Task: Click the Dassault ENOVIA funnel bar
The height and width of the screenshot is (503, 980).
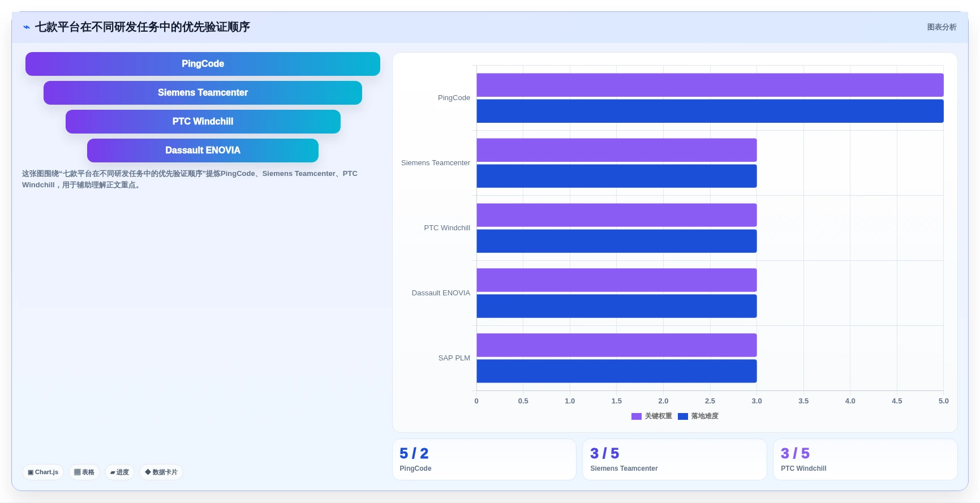Action: click(x=203, y=151)
